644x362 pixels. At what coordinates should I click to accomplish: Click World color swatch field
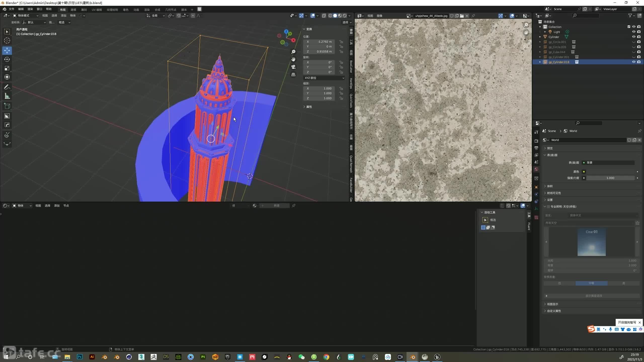coord(611,172)
